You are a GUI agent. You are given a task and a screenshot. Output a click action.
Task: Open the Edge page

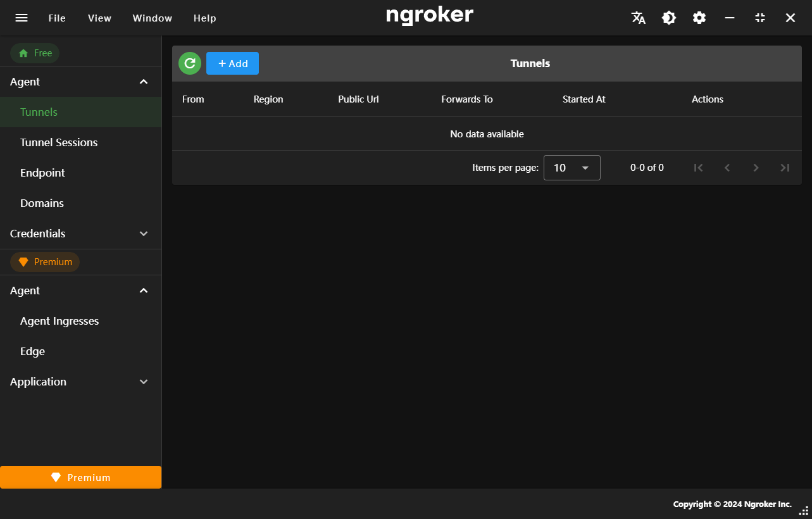[x=81, y=351]
